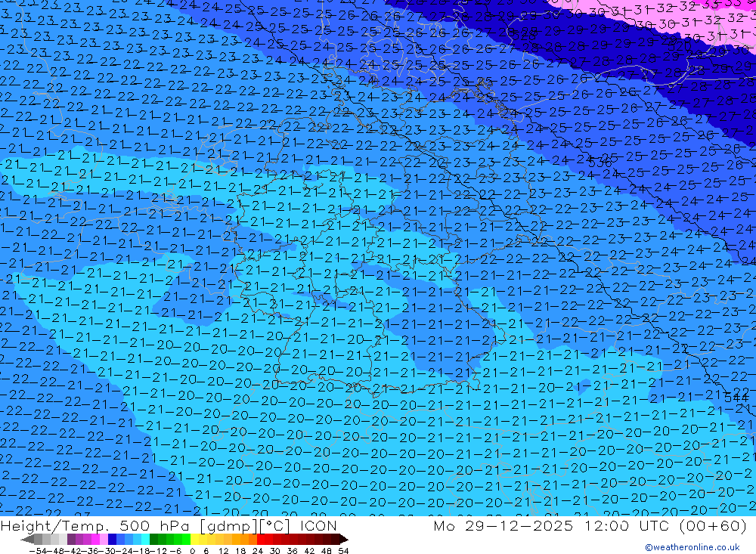Click the 536 height contour label
Image resolution: width=756 pixels, height=554 pixels.
[600, 162]
